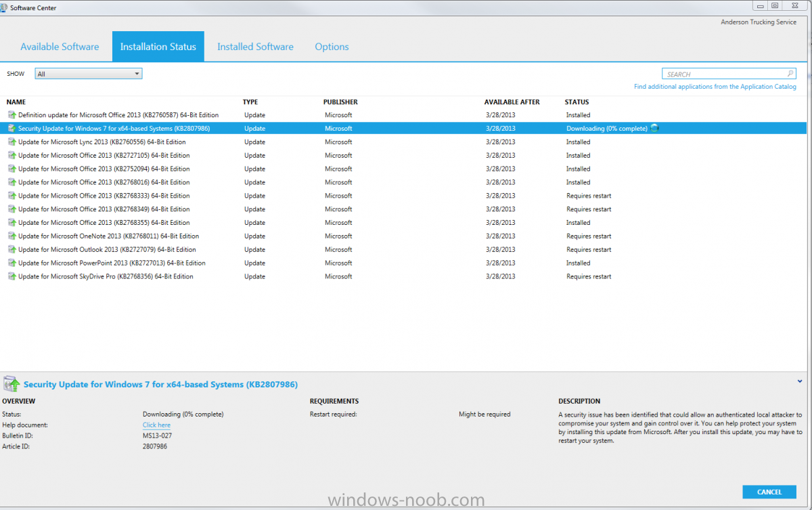This screenshot has height=510, width=812.
Task: Click icon of SkyDrive Pro KB2768356 row
Action: pos(12,276)
